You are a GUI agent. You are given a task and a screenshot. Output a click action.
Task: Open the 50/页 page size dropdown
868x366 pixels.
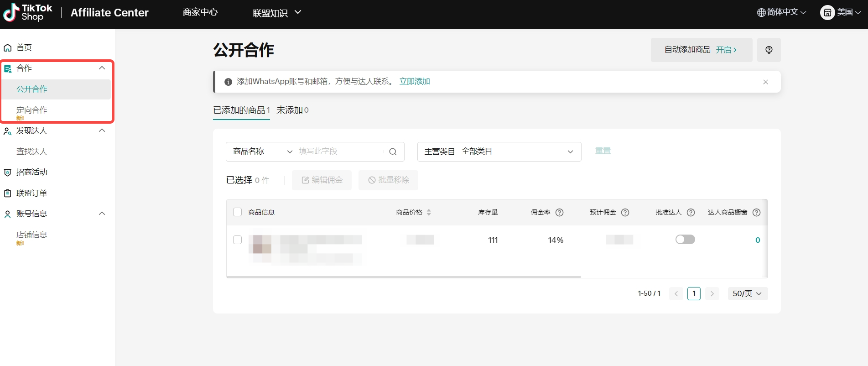(747, 293)
